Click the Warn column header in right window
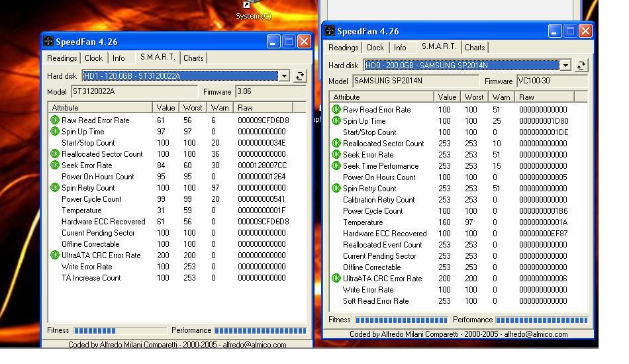Image resolution: width=629 pixels, height=364 pixels. [501, 97]
